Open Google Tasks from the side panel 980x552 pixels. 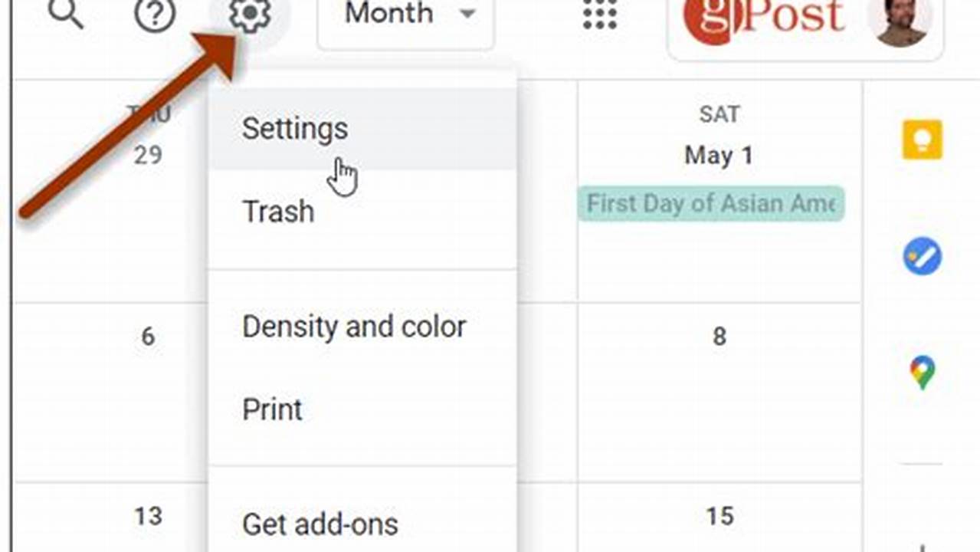(x=922, y=256)
